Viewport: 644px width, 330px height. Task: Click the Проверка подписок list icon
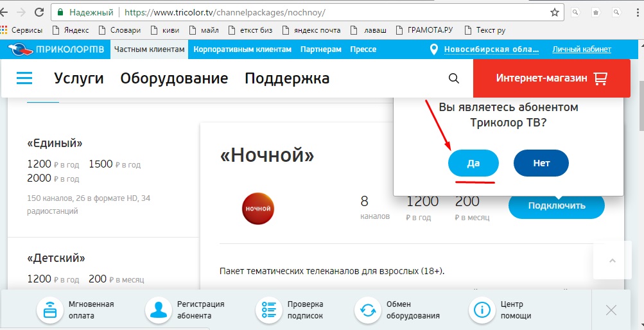268,310
